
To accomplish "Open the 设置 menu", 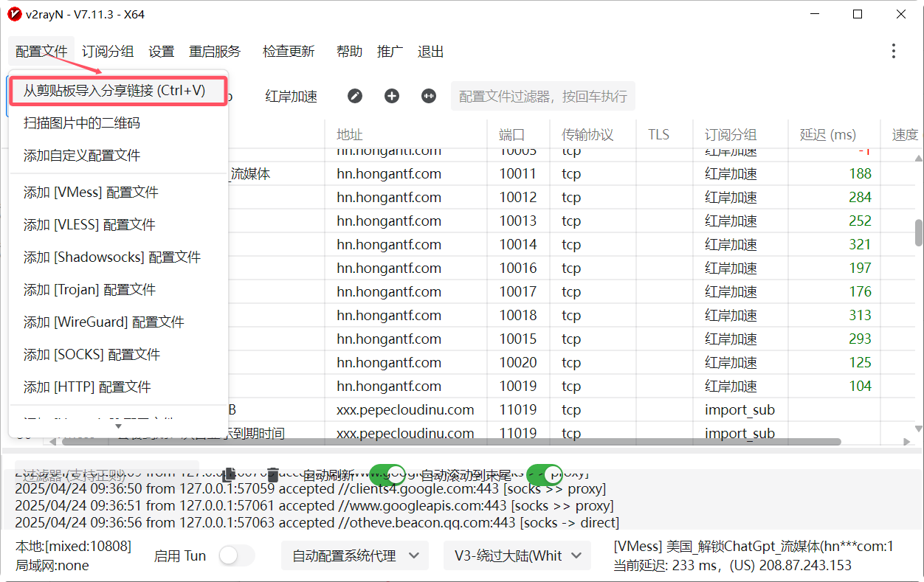I will [162, 51].
